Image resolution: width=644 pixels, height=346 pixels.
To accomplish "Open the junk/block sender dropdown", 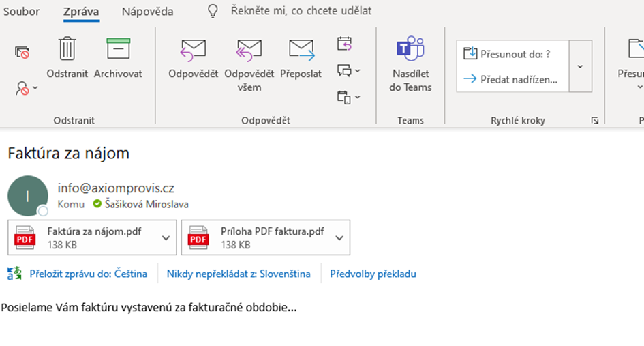I will point(27,88).
